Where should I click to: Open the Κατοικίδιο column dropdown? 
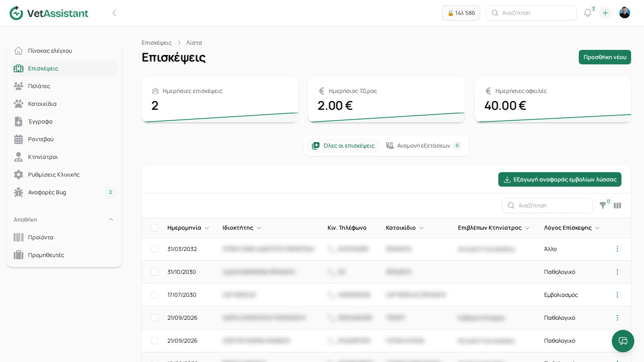point(421,228)
